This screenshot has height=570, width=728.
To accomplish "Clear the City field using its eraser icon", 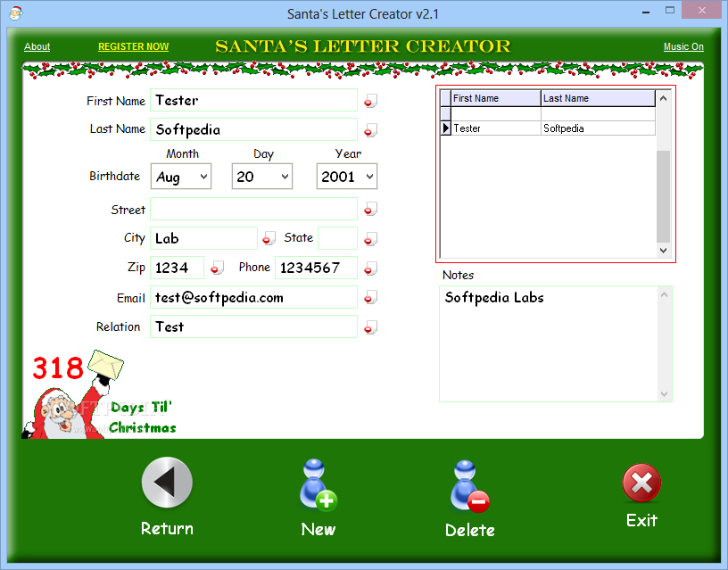I will [x=269, y=238].
